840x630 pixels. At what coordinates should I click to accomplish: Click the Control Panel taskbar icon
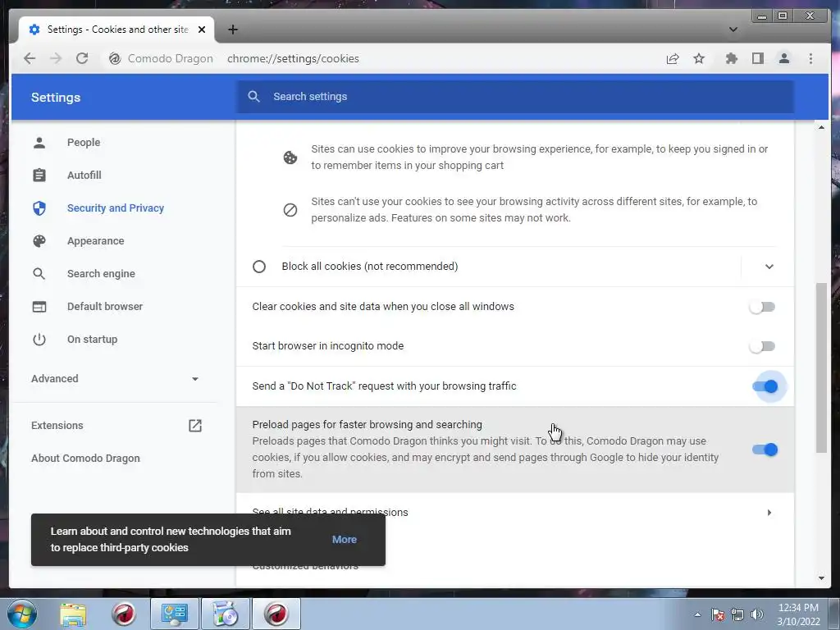pos(175,614)
